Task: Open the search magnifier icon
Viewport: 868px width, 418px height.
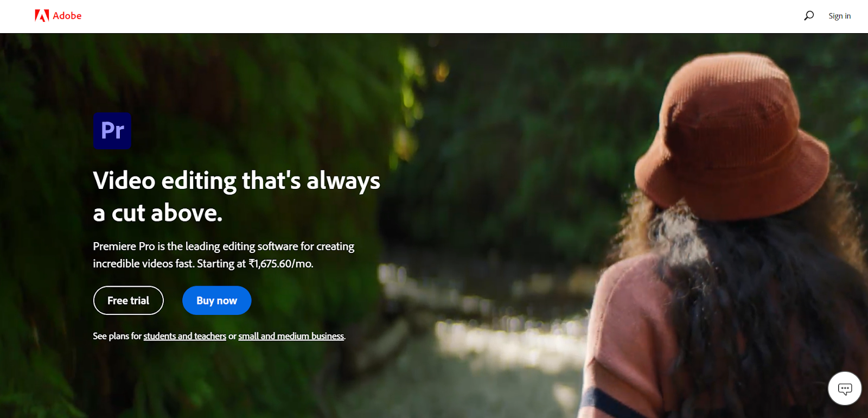Action: pyautogui.click(x=809, y=16)
